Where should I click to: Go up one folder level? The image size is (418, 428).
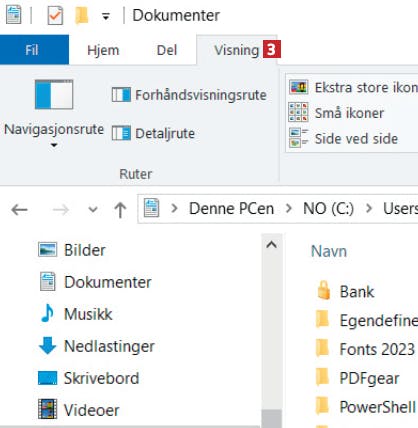point(120,210)
